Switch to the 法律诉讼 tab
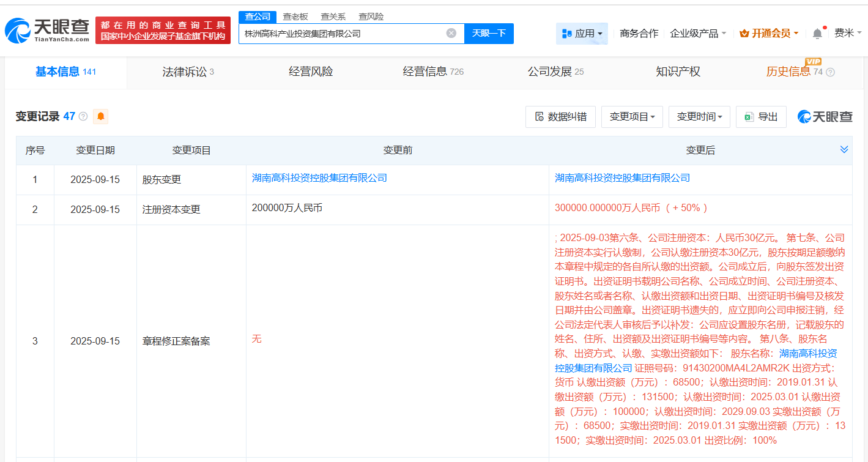This screenshot has height=462, width=868. 188,72
